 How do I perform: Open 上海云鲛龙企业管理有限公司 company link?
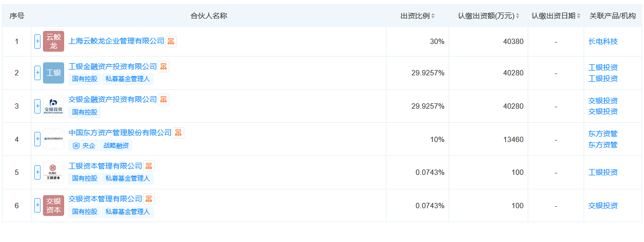pos(116,42)
